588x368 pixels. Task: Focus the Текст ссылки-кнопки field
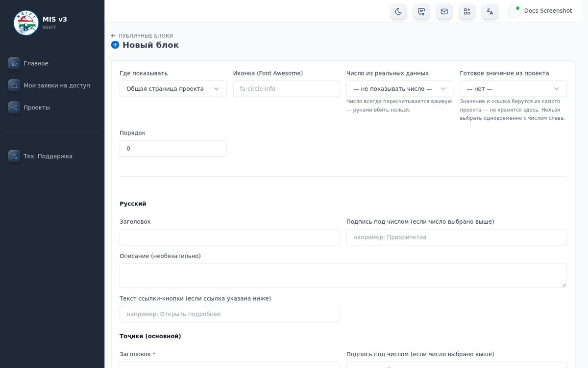pos(230,314)
